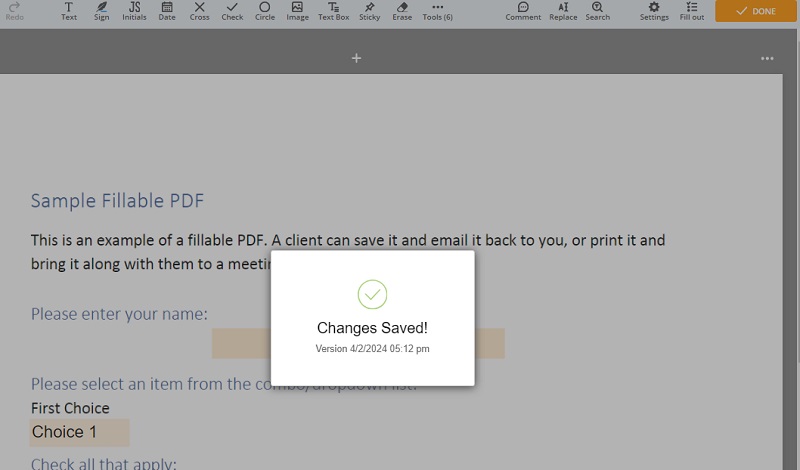Click the plus icon above the page
Screen dimensions: 800x470
pos(357,58)
